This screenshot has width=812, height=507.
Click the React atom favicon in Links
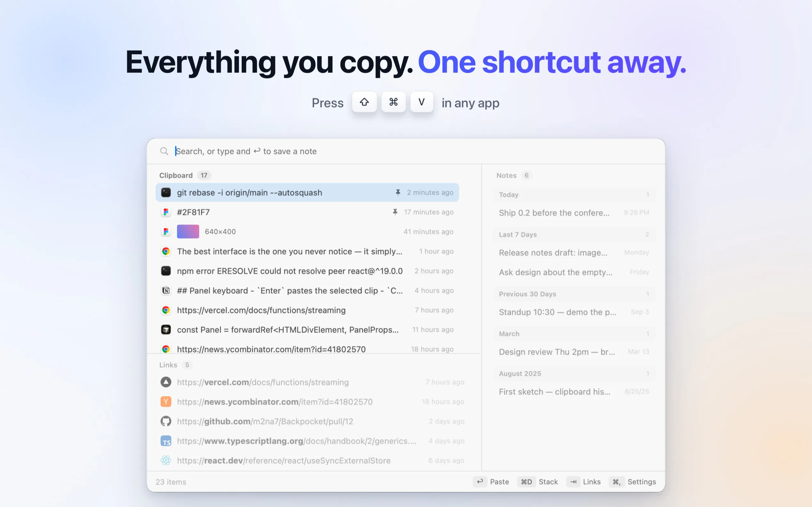[166, 460]
